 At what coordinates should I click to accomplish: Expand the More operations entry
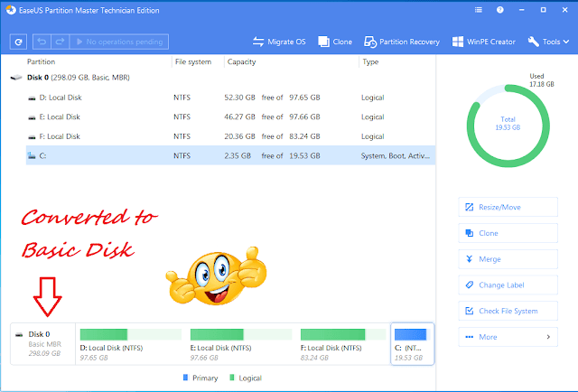click(508, 337)
